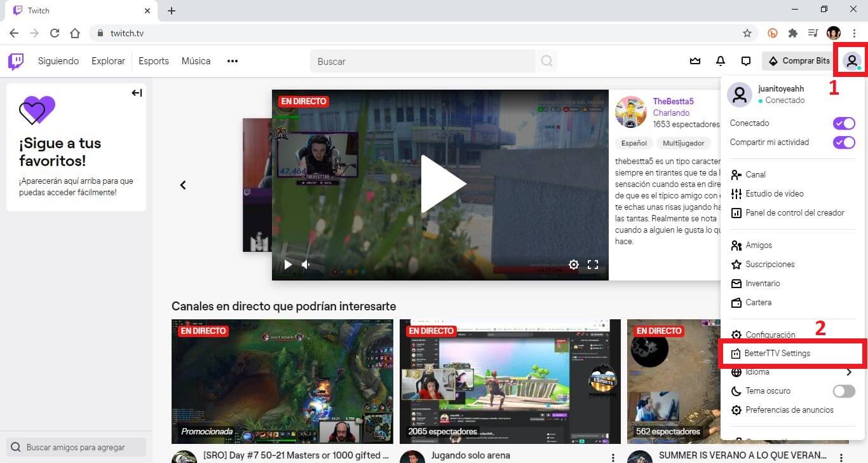Click the search magnifier button

[546, 61]
